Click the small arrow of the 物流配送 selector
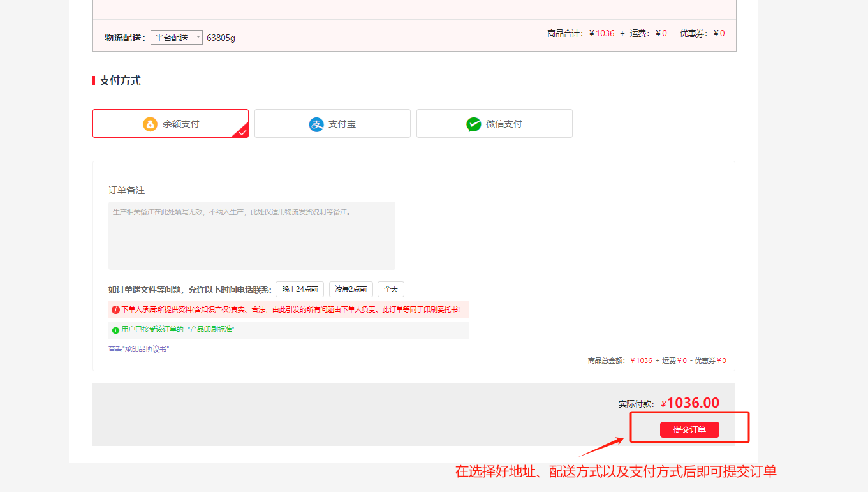The image size is (868, 497). click(x=198, y=38)
